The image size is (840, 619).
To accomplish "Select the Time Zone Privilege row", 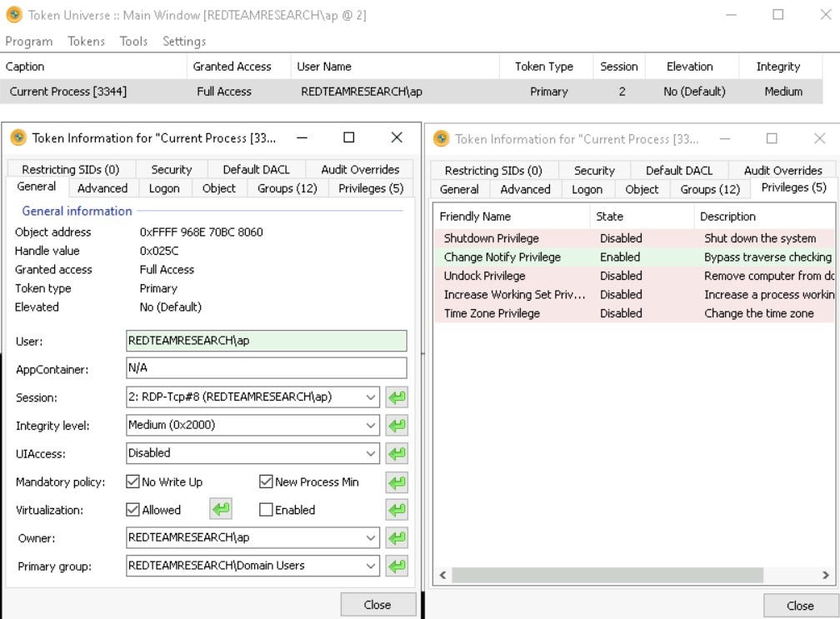I will (x=634, y=313).
